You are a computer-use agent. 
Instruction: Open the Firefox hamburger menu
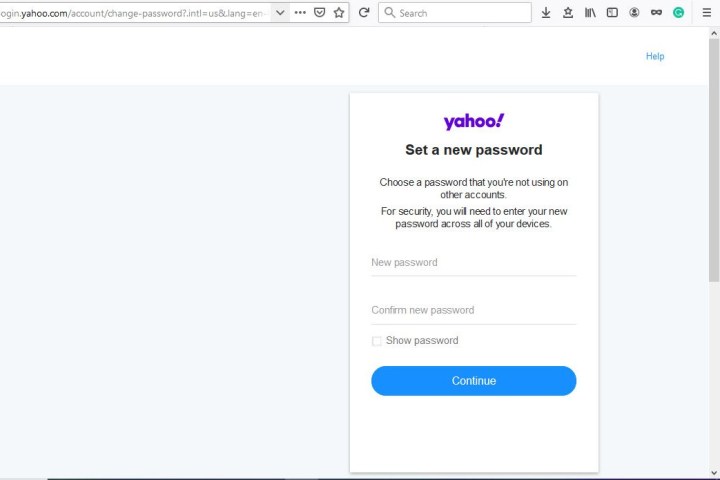tap(705, 13)
